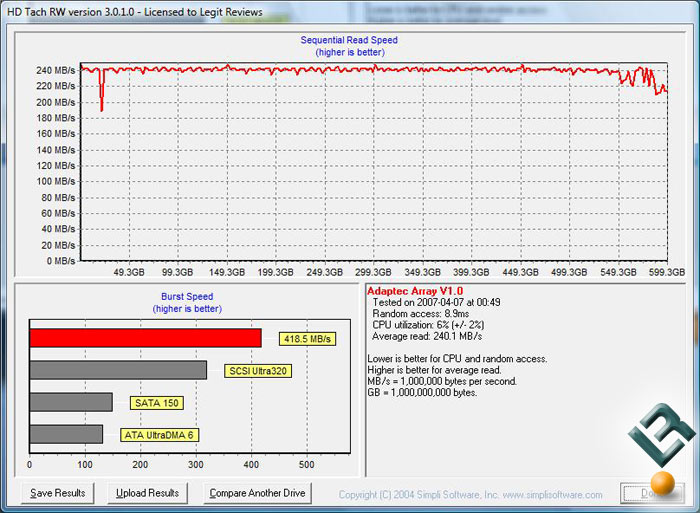Click the CPU utilization: 6% line
The image size is (700, 513).
[428, 325]
